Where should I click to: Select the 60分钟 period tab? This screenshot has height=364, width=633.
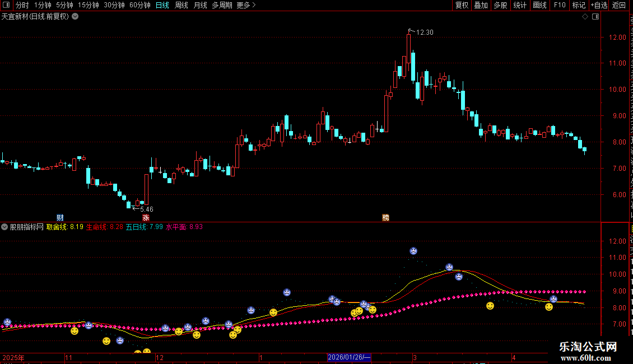(x=139, y=5)
